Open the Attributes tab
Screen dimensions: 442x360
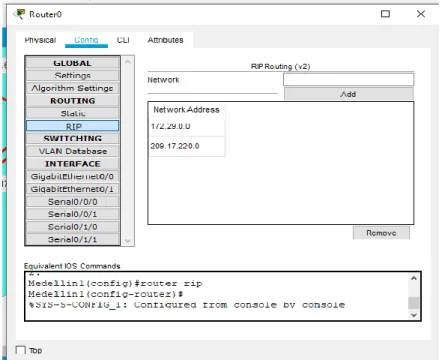[165, 40]
